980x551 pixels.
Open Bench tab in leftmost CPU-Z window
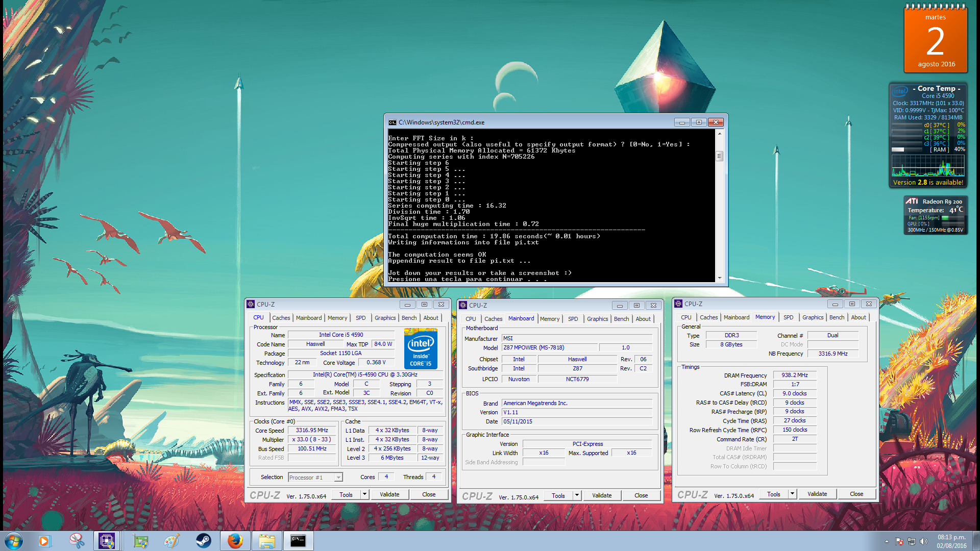pos(409,318)
